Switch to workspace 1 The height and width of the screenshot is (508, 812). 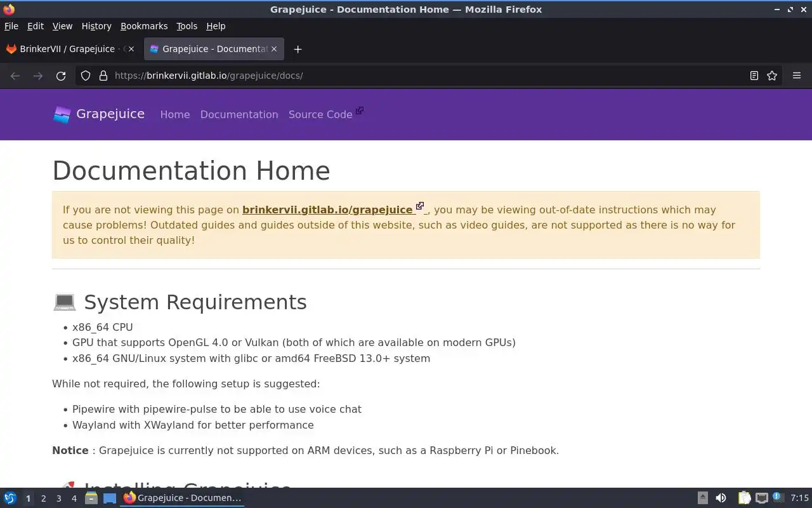[28, 498]
